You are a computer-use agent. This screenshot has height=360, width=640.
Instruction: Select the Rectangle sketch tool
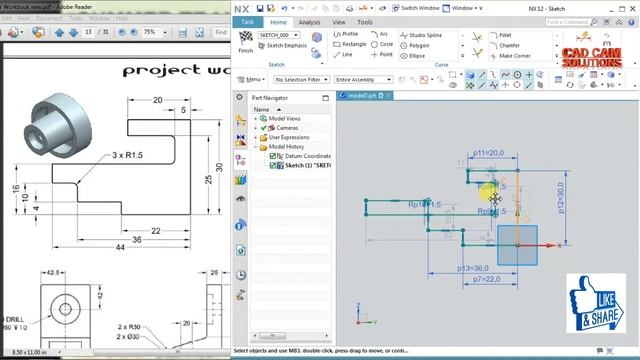350,44
